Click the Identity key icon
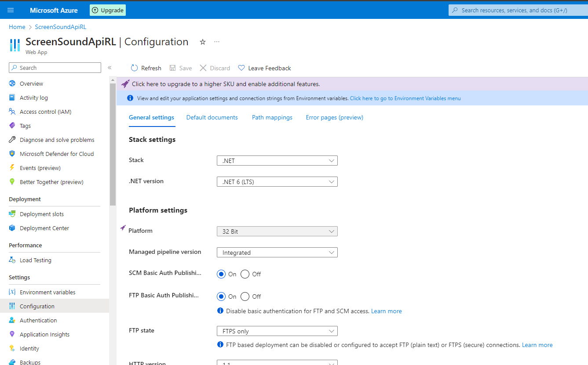The width and height of the screenshot is (588, 365). coord(12,348)
